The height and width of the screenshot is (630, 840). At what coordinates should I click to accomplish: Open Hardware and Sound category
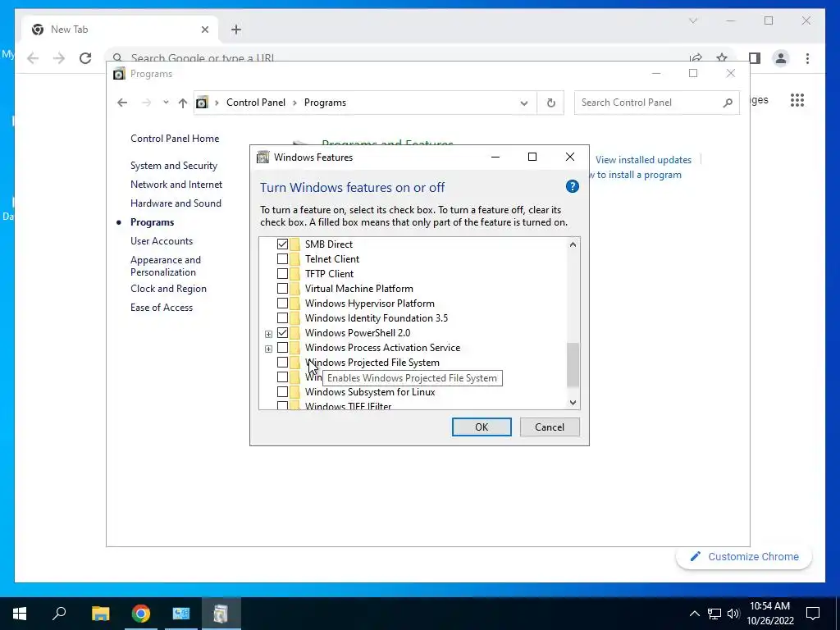[x=176, y=203]
